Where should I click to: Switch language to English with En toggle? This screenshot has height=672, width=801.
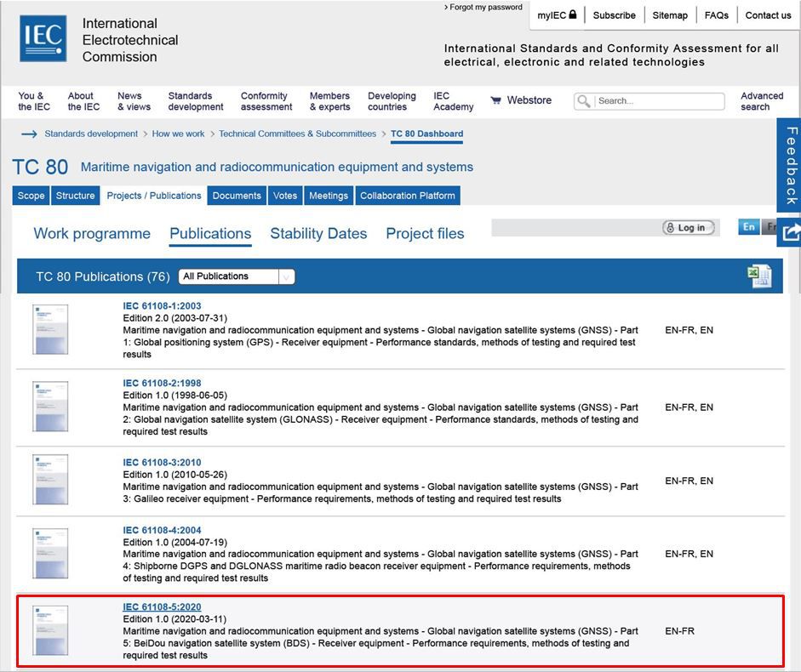(x=748, y=227)
